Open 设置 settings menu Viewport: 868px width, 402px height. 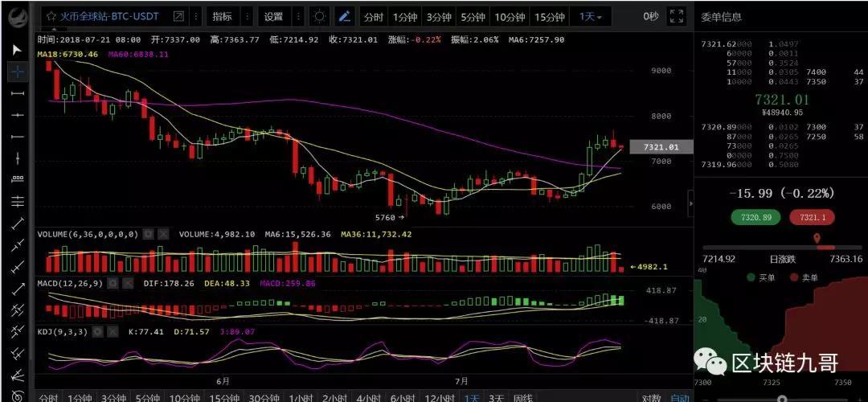pos(273,17)
